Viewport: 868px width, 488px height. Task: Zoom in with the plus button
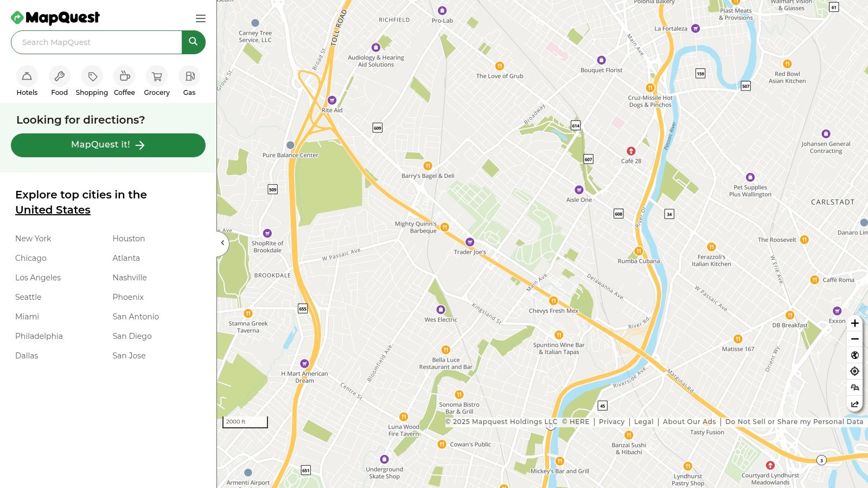pos(854,323)
